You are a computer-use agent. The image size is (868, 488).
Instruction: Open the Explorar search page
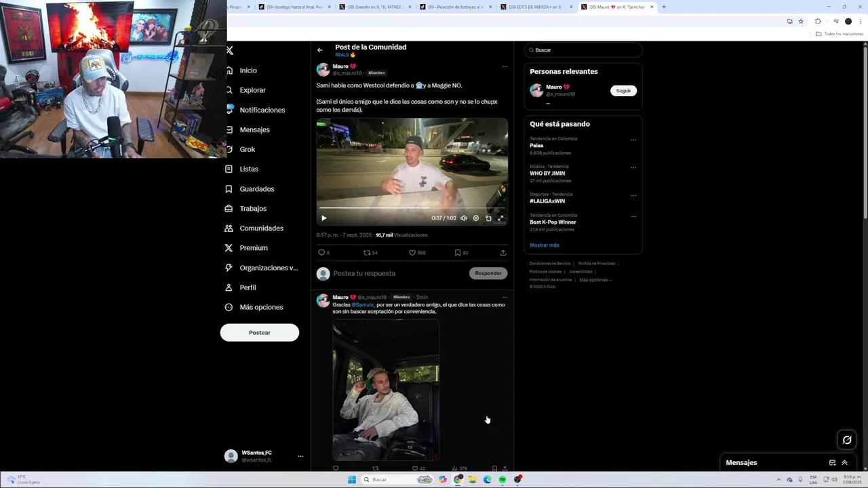click(x=245, y=90)
